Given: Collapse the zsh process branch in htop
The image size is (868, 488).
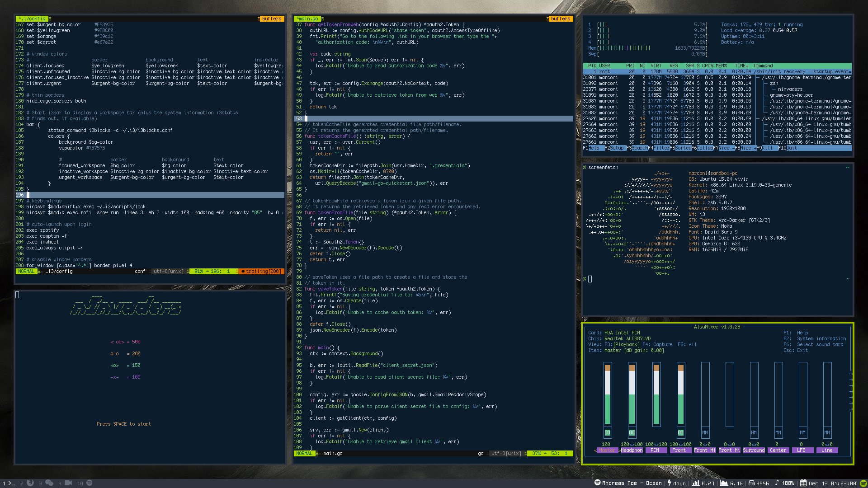Looking at the screenshot, I should [765, 83].
